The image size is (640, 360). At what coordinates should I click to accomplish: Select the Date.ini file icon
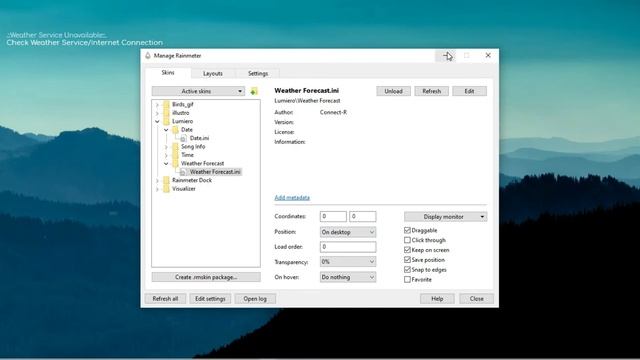184,138
